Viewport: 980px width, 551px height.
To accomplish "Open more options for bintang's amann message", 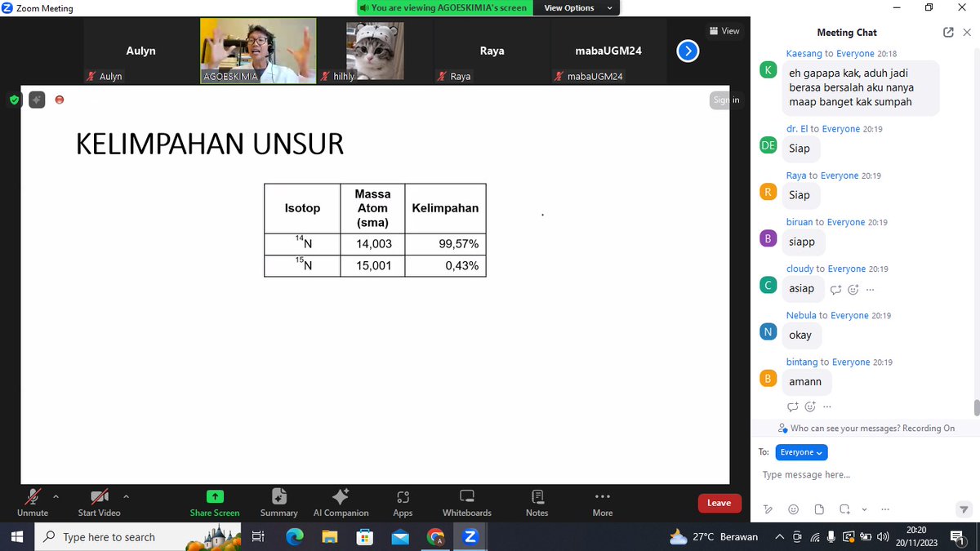I will [x=827, y=407].
